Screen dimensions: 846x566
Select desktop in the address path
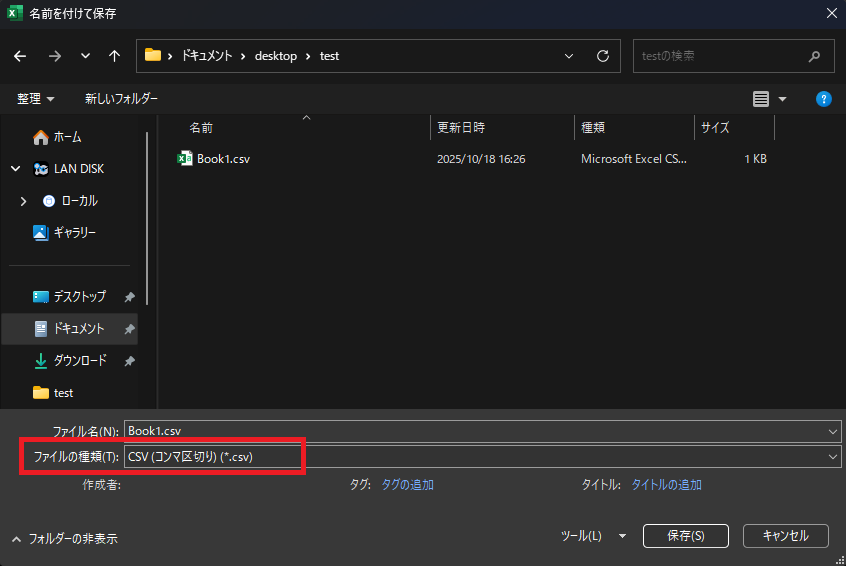tap(276, 56)
